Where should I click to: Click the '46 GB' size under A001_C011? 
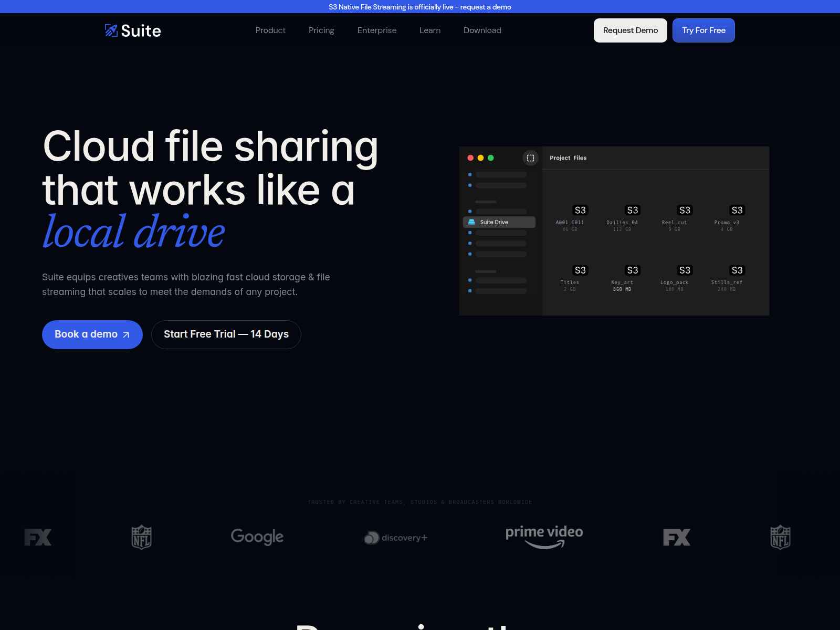pos(570,229)
